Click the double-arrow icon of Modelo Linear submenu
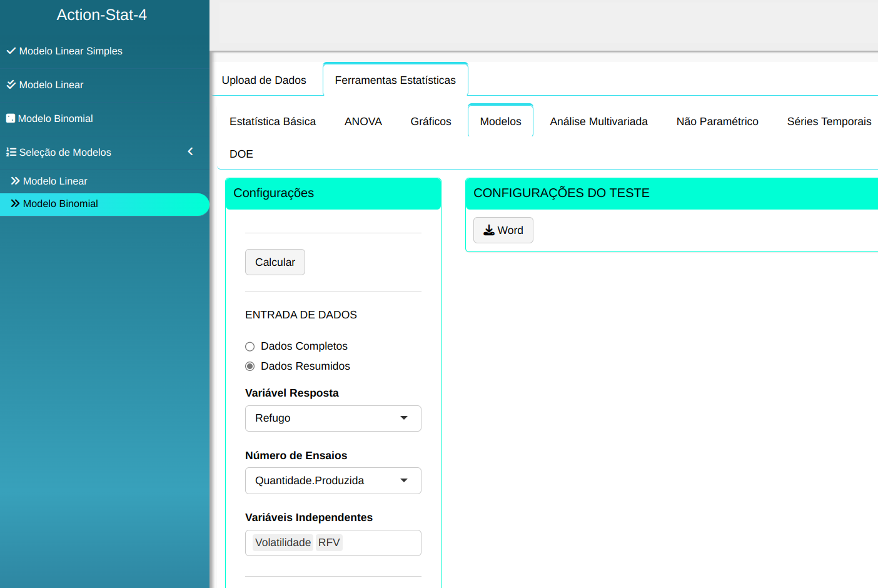878x588 pixels. pos(15,181)
